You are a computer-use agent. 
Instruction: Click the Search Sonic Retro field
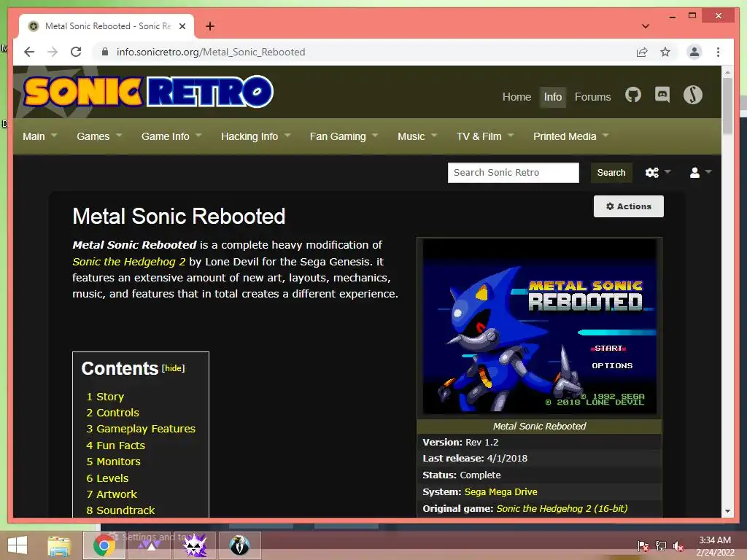pos(513,172)
